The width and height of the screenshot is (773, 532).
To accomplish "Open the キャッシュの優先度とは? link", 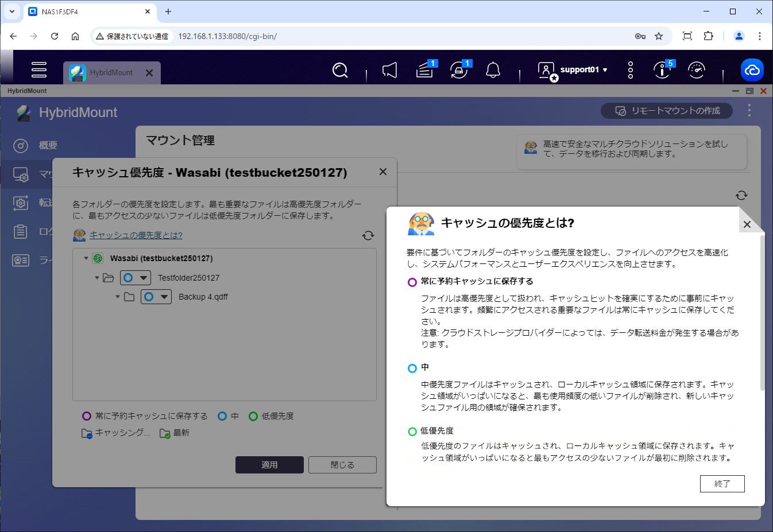I will [136, 235].
